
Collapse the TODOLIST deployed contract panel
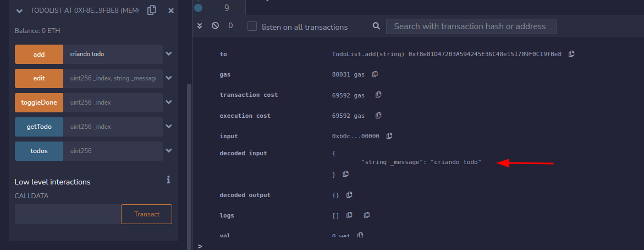click(20, 10)
